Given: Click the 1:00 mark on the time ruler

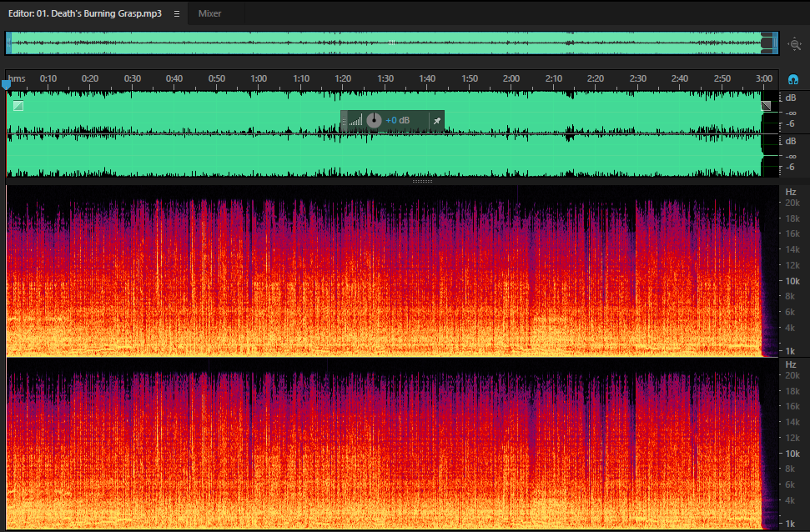Looking at the screenshot, I should [x=259, y=78].
